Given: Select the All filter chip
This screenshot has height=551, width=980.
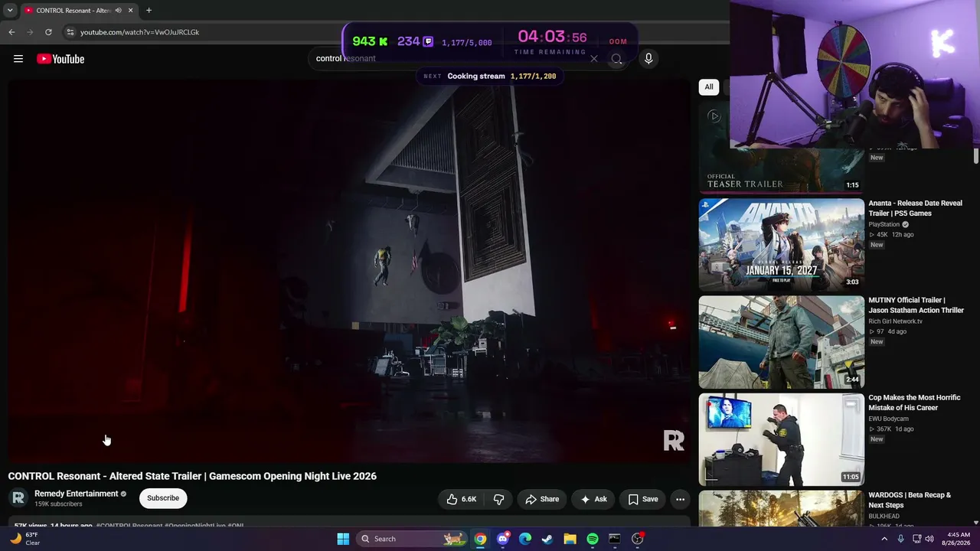Looking at the screenshot, I should 709,86.
